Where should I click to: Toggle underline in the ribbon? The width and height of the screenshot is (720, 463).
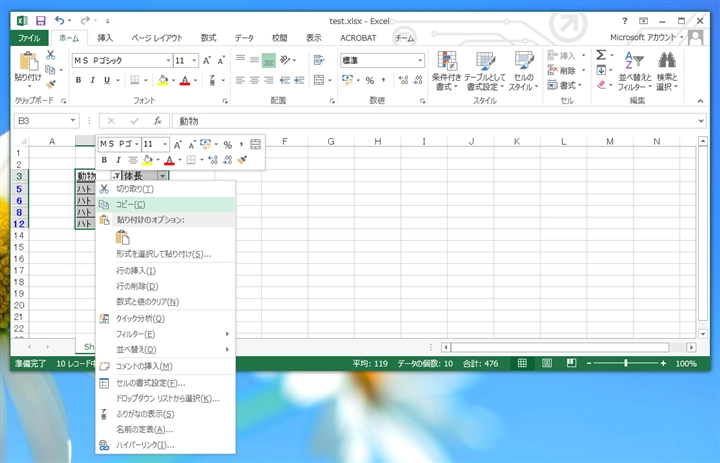pos(107,80)
